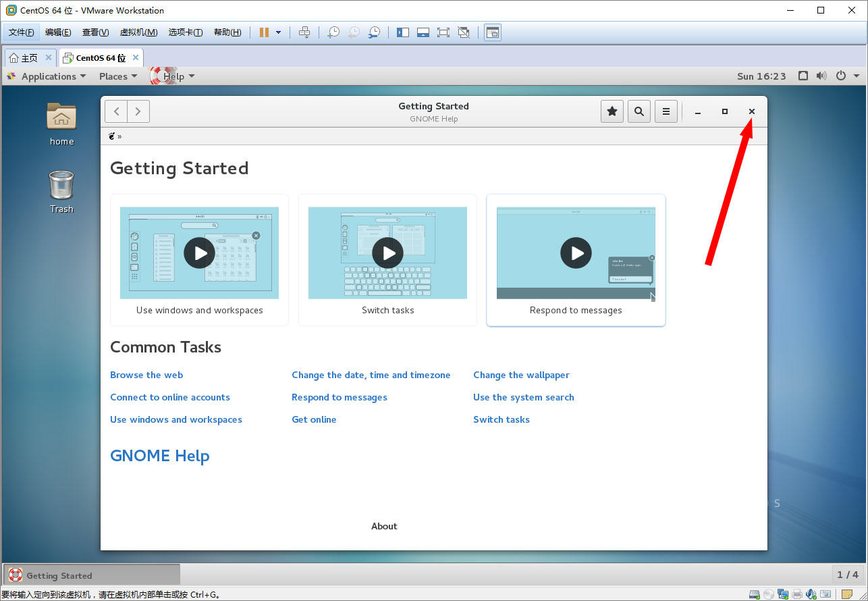Click the network adapter status icon
Screen dimensions: 868x601
click(x=782, y=594)
